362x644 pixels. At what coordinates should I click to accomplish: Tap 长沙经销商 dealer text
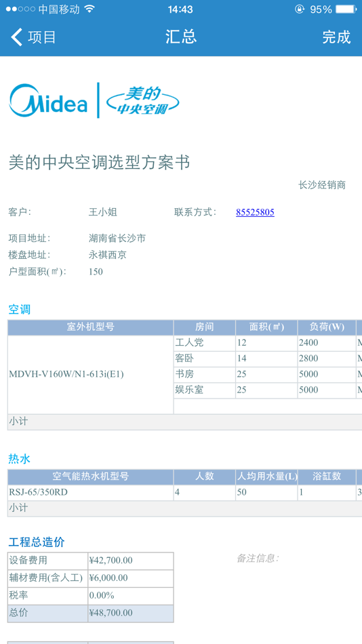322,185
